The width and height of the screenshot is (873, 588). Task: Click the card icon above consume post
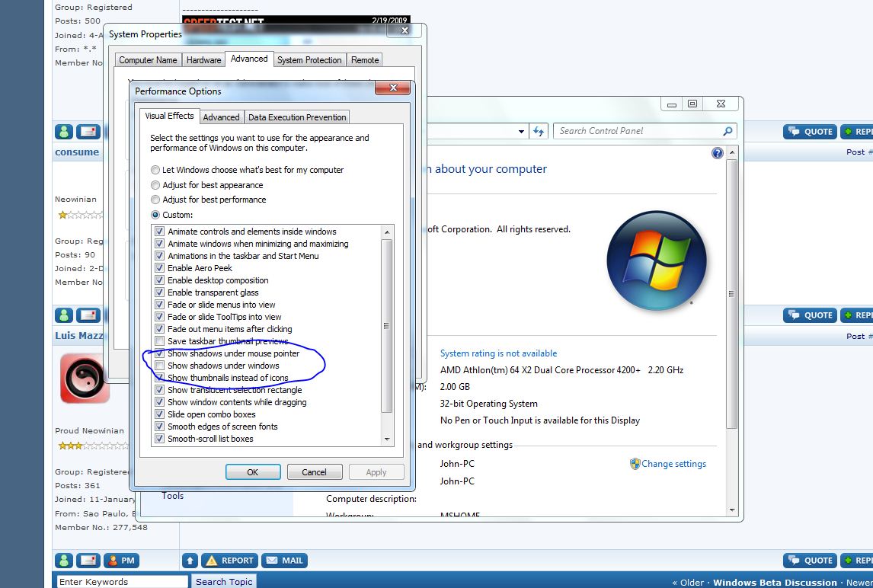point(88,132)
